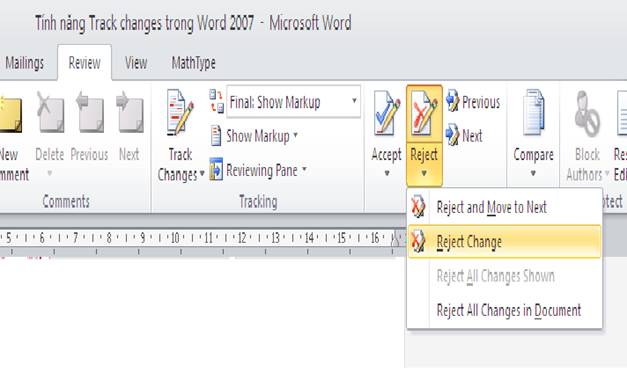
Task: Click the Track Changes pencil icon
Action: pyautogui.click(x=180, y=113)
